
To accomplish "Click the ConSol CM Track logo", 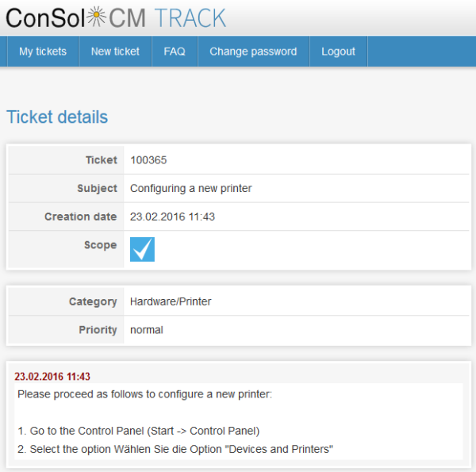I will (x=116, y=17).
